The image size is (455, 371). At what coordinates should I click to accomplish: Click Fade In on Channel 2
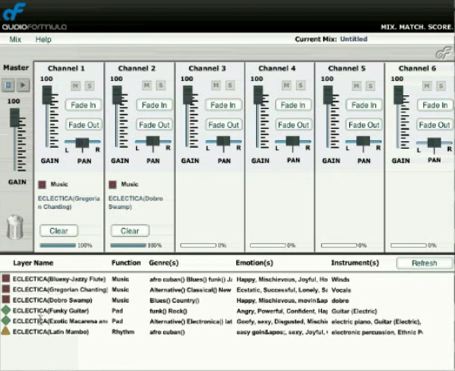[x=154, y=105]
